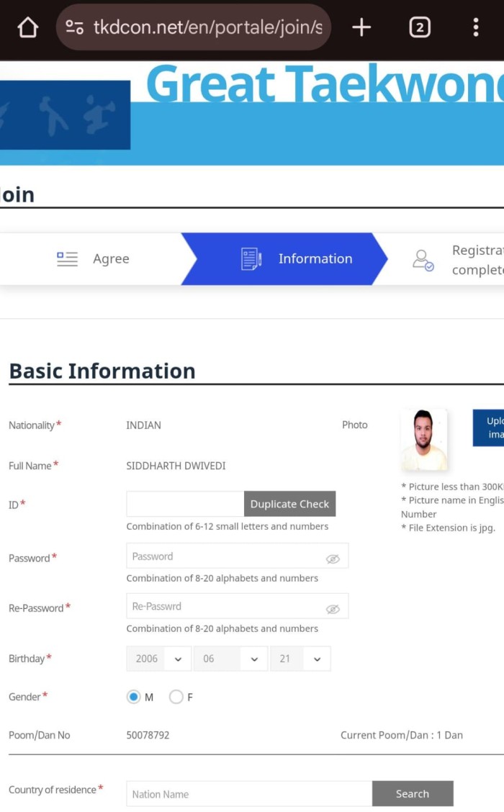Image resolution: width=504 pixels, height=812 pixels.
Task: Click the Agree step list icon
Action: point(67,259)
